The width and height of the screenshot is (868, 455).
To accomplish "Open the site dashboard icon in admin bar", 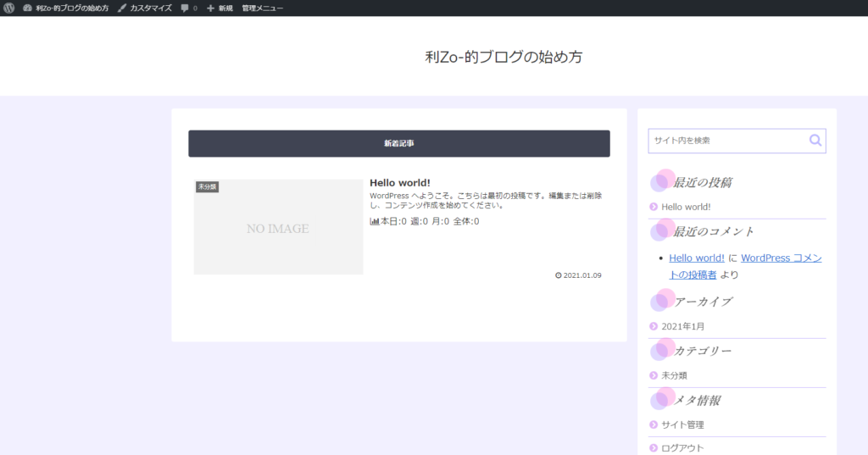I will 27,8.
